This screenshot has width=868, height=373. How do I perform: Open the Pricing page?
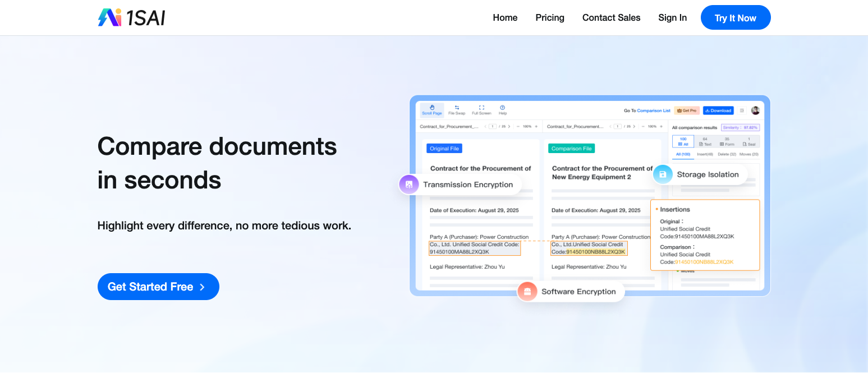click(550, 18)
